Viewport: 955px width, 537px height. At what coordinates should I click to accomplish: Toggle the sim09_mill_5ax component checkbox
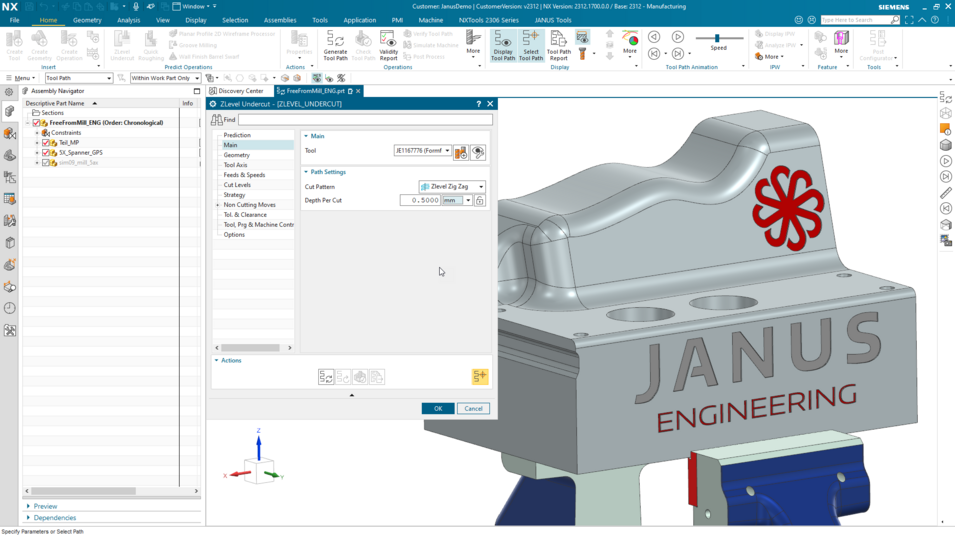46,163
